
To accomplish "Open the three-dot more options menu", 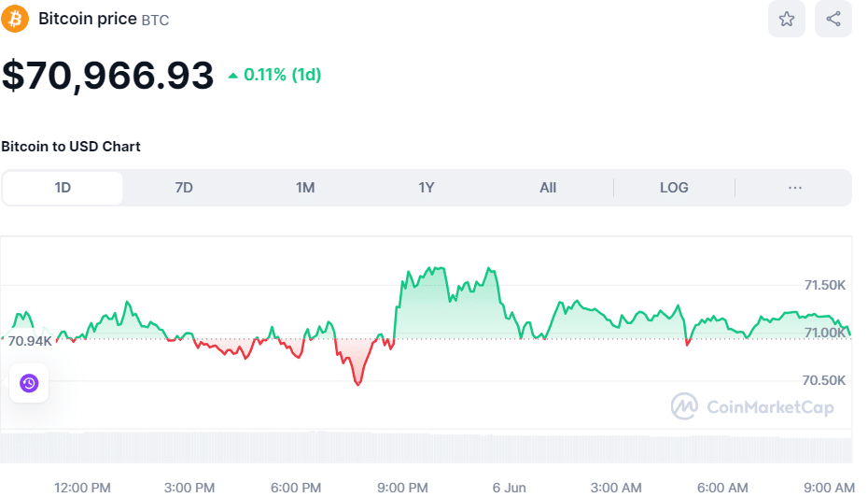I will (795, 188).
